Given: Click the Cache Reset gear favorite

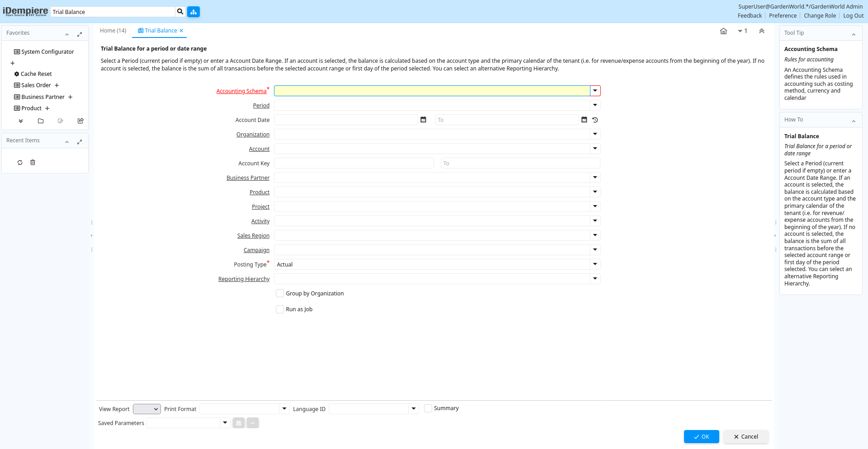Looking at the screenshot, I should [33, 74].
